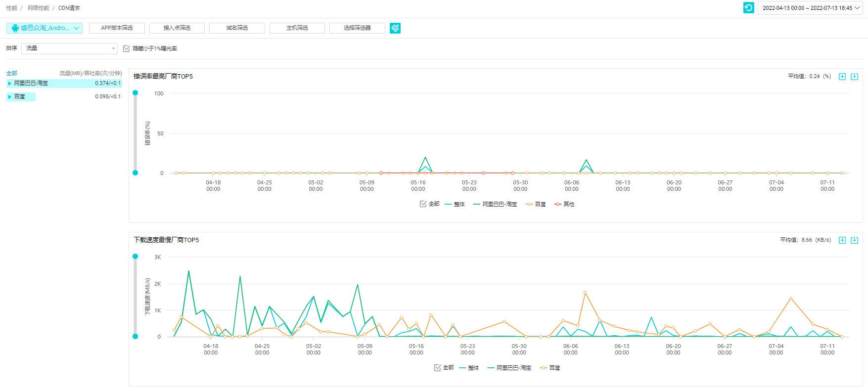
Task: Click top handle of error chart vertical slider
Action: tap(135, 93)
